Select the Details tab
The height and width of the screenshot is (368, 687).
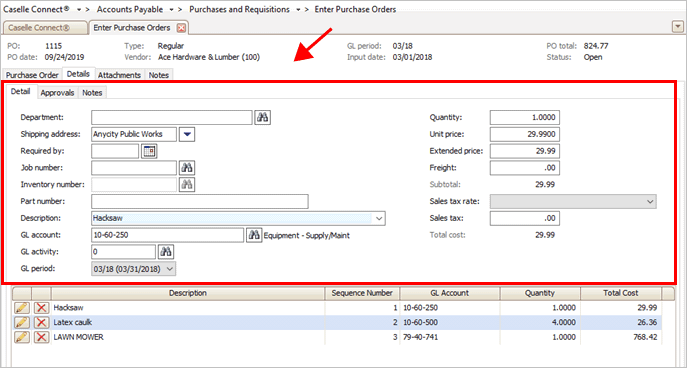click(x=78, y=74)
